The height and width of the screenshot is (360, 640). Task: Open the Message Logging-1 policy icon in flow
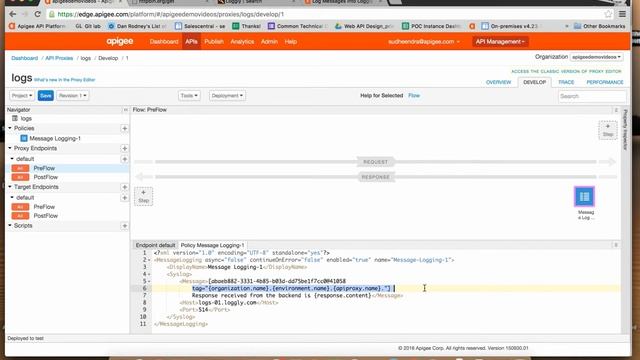pyautogui.click(x=584, y=197)
